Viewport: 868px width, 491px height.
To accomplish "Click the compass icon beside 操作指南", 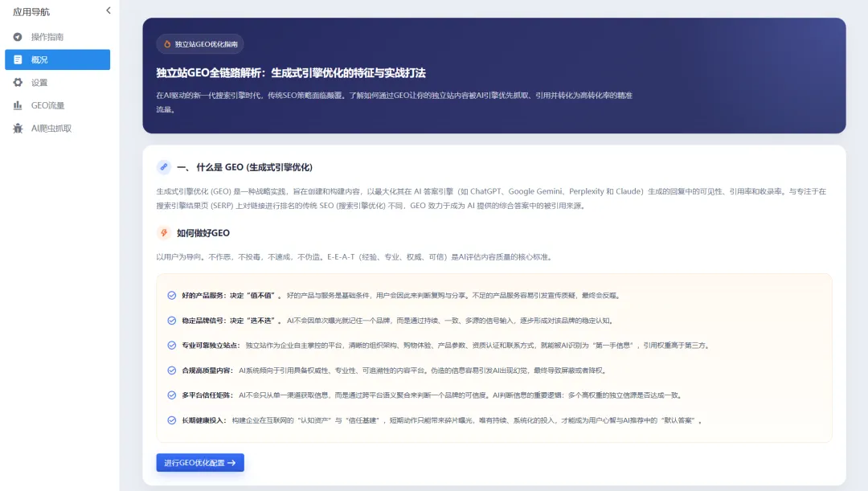I will [18, 37].
